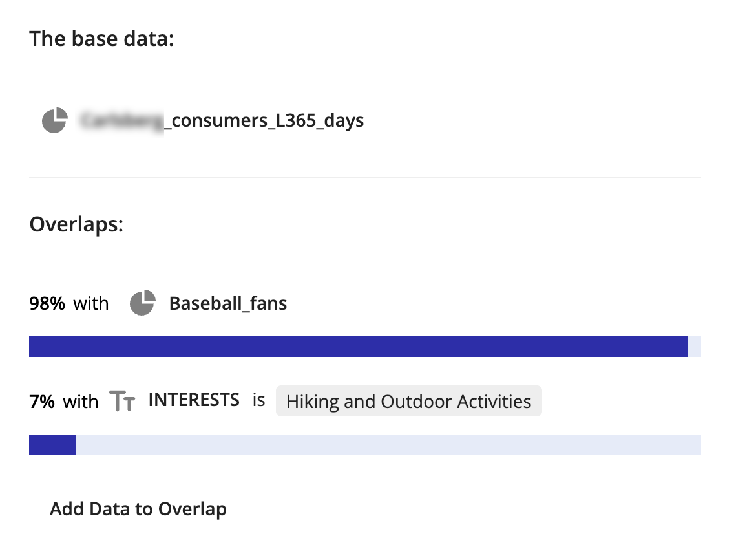756x538 pixels.
Task: Click the 7% overlap percentage value
Action: [x=42, y=402]
